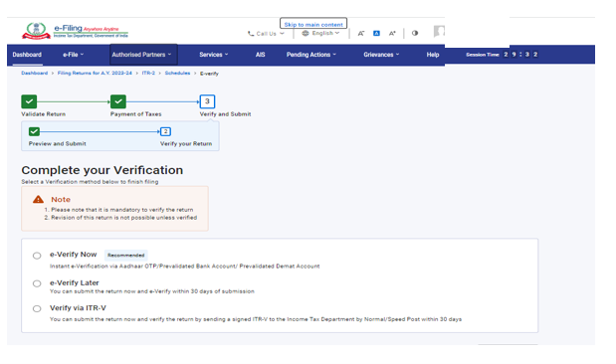Open the English language dropdown
This screenshot has width=616, height=364.
(320, 33)
